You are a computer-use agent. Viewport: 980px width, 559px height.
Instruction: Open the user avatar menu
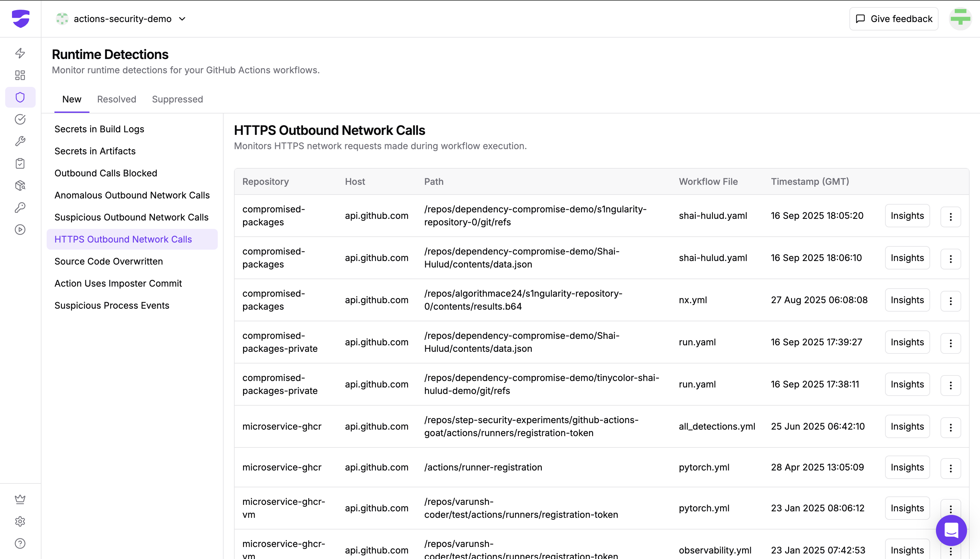point(960,19)
